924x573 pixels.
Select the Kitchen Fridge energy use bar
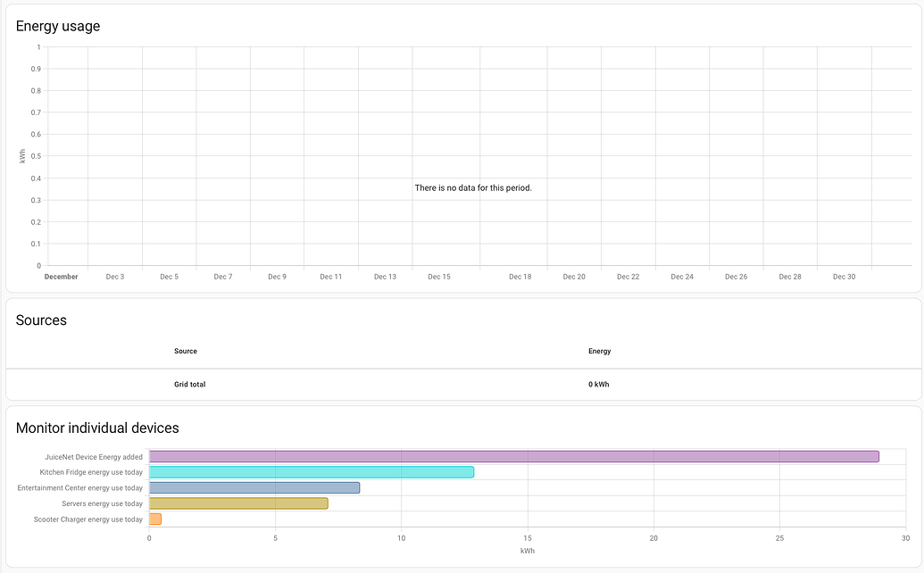pos(312,472)
